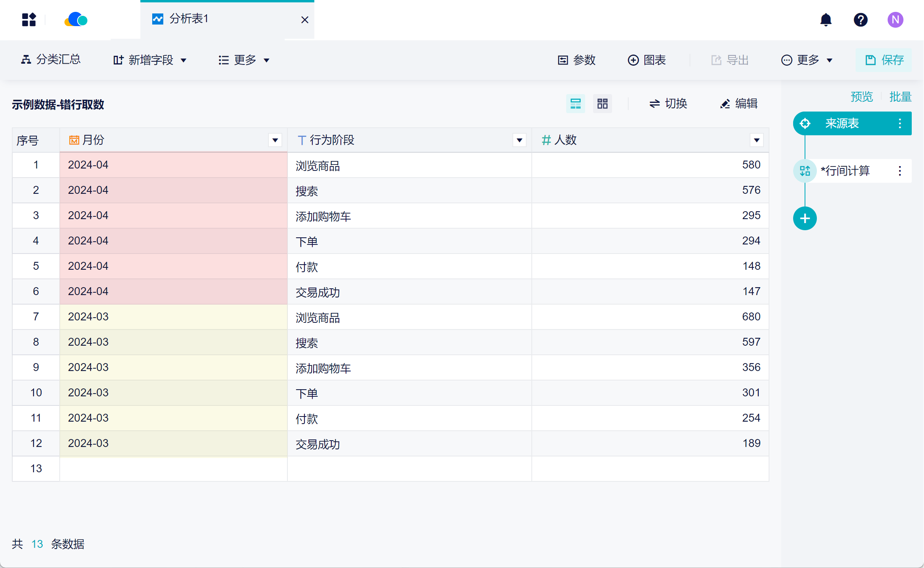Image resolution: width=924 pixels, height=568 pixels.
Task: Select the empty 月份 cell in row 13
Action: (173, 469)
